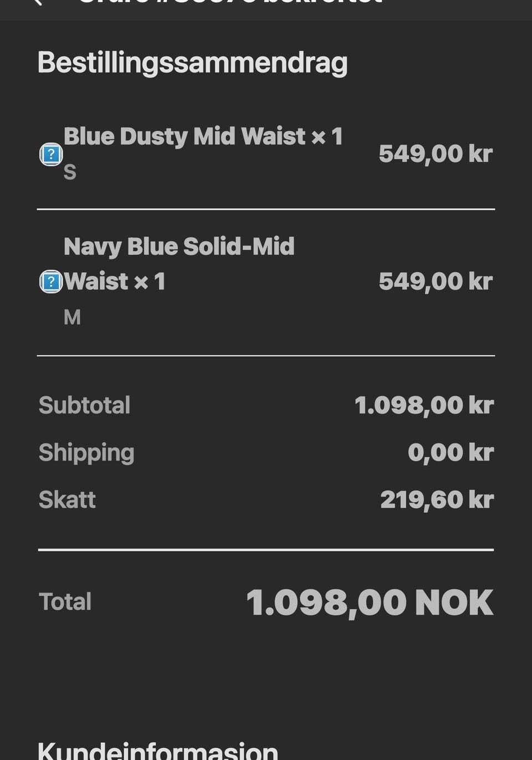
Task: Select the size S label under Blue Dusty
Action: pyautogui.click(x=70, y=172)
